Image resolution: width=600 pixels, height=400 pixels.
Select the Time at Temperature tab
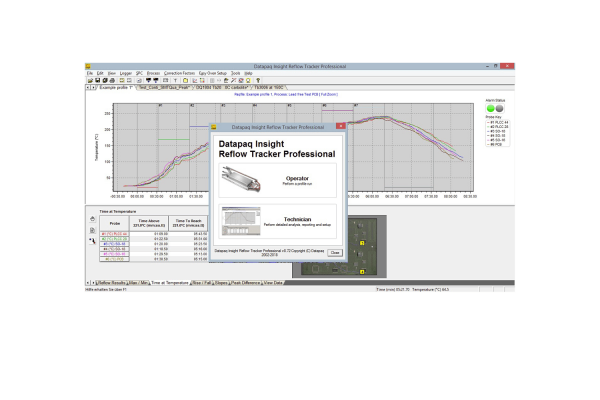(170, 283)
